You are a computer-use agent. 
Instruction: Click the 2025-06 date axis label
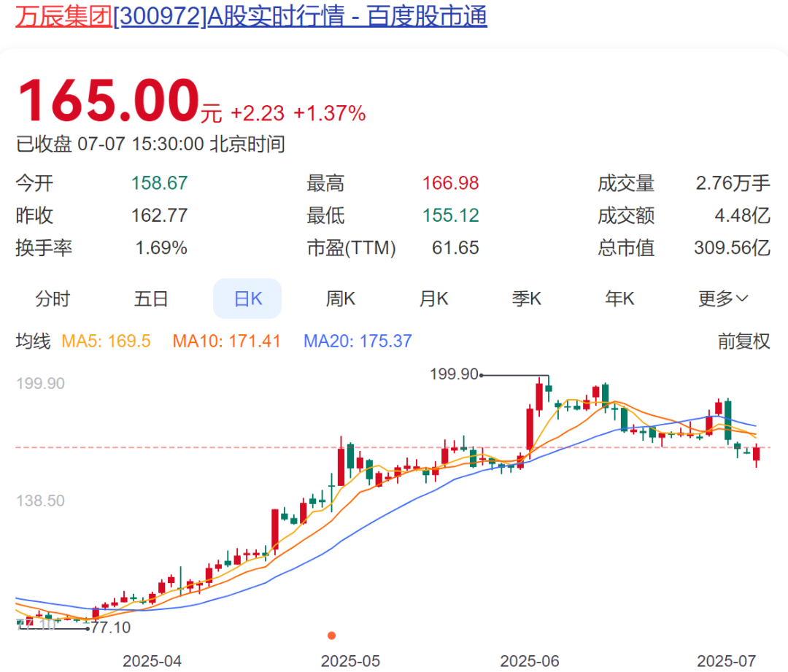tap(530, 660)
